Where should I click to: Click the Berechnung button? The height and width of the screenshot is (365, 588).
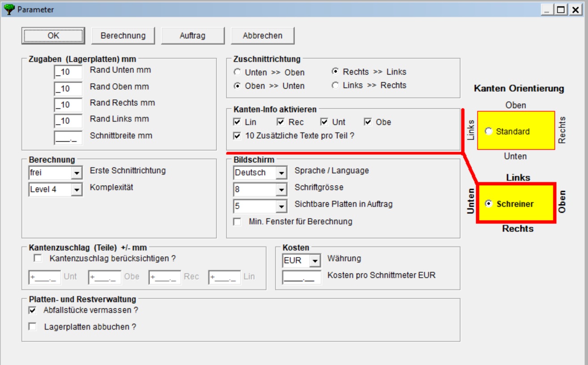coord(123,36)
